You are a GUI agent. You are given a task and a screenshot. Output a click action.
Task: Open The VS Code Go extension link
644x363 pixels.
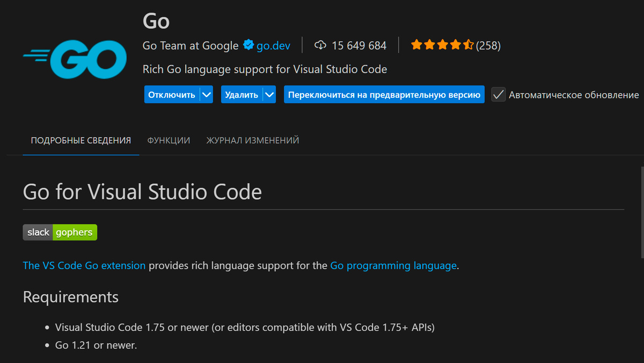[x=84, y=265]
